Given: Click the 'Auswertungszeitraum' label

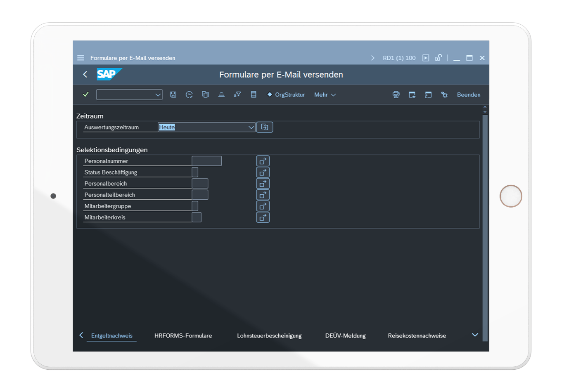Looking at the screenshot, I should click(x=111, y=127).
